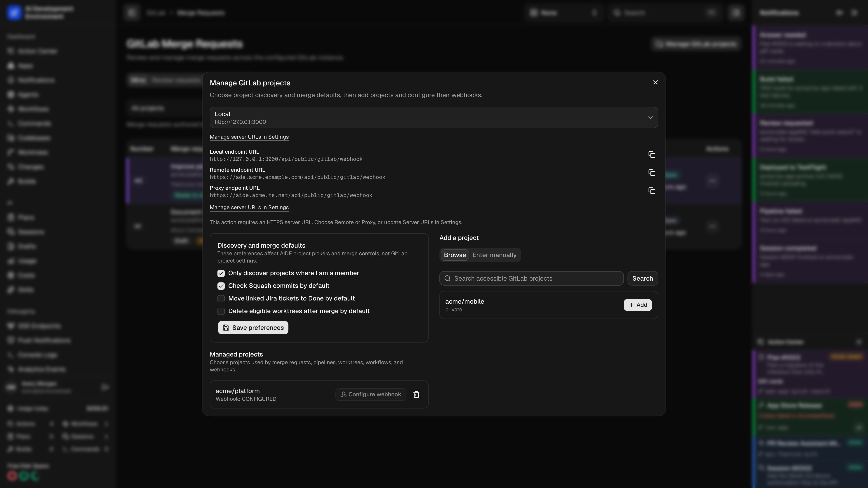Click the https://aide.acme.ts.net webhook URL text
The width and height of the screenshot is (868, 488).
click(x=291, y=195)
